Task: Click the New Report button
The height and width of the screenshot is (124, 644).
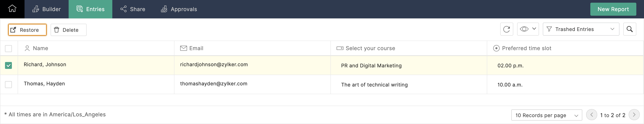Action: (613, 9)
